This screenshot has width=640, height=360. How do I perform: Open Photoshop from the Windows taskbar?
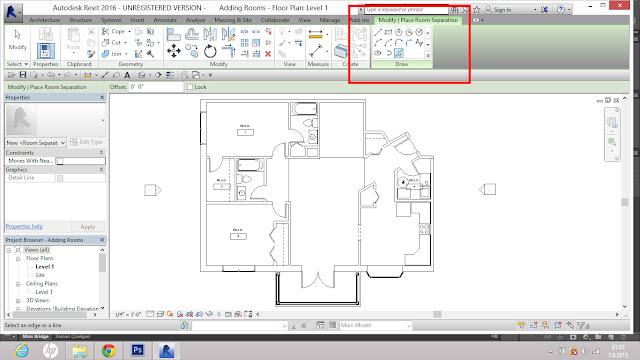pyautogui.click(x=138, y=350)
